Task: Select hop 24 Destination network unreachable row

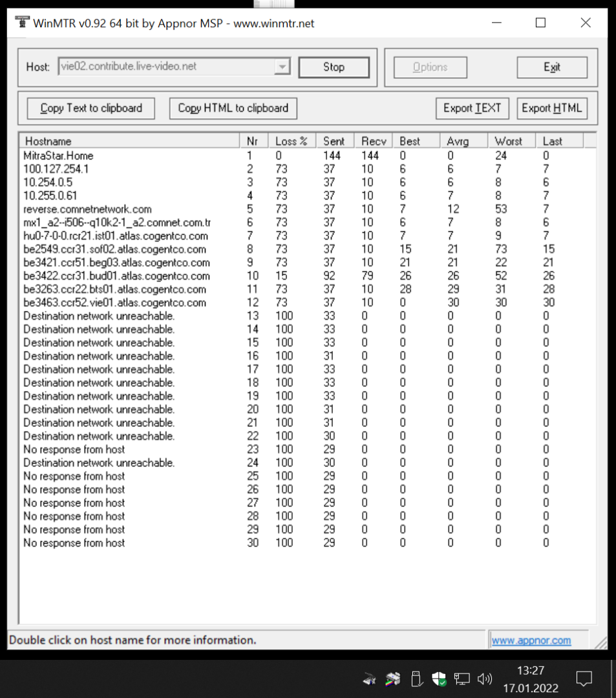Action: pos(307,463)
